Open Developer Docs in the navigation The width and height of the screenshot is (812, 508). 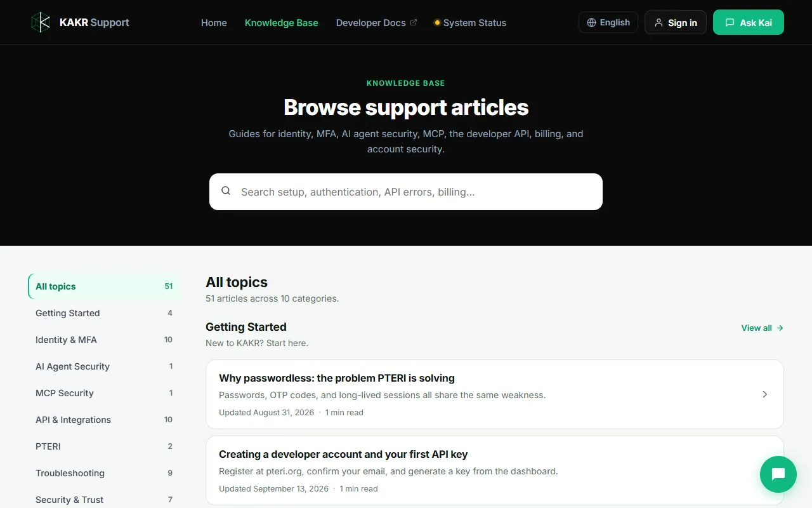tap(376, 23)
